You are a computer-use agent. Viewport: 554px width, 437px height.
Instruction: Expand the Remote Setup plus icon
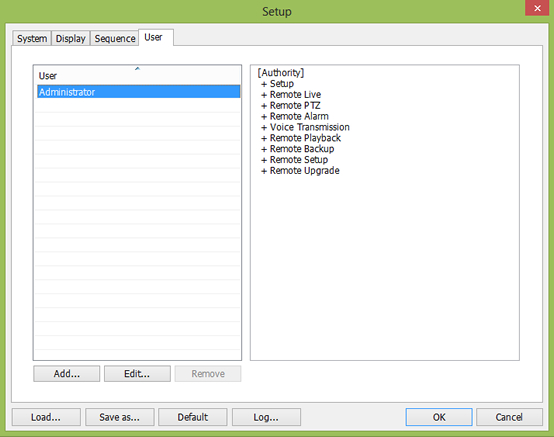[264, 160]
